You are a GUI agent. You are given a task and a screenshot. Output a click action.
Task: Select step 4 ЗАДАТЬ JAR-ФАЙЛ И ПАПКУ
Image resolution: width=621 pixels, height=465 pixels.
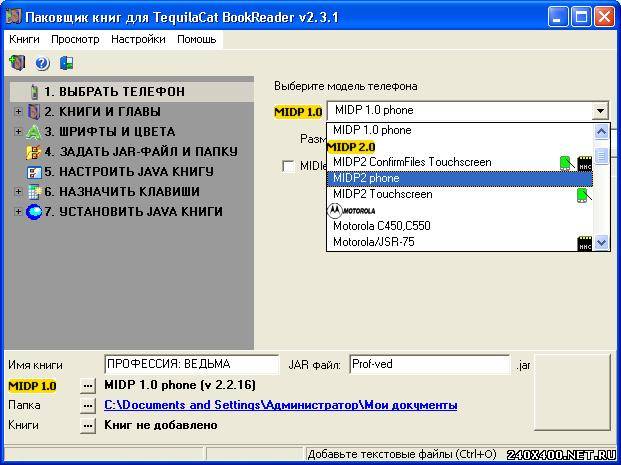click(x=141, y=152)
